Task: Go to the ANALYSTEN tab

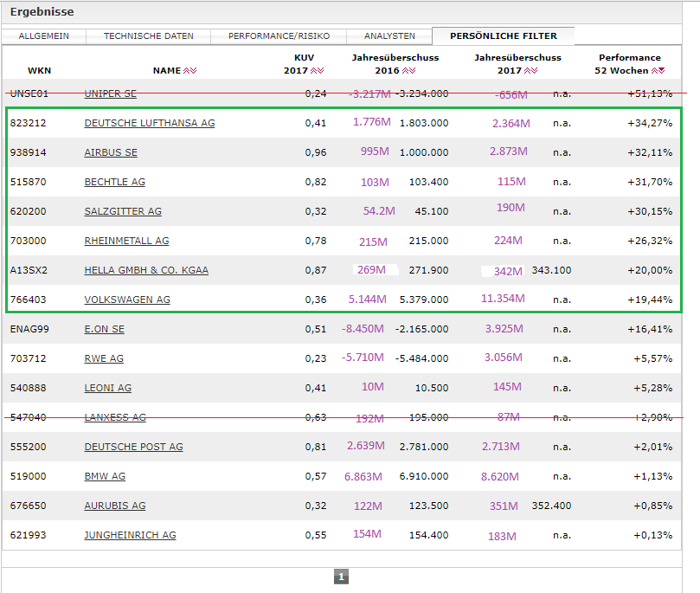Action: tap(389, 36)
